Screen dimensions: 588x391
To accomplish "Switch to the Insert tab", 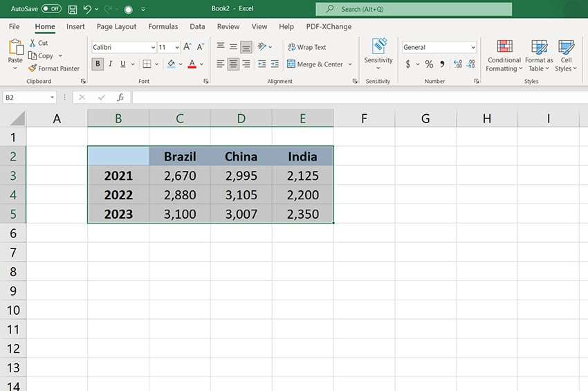I will tap(75, 27).
